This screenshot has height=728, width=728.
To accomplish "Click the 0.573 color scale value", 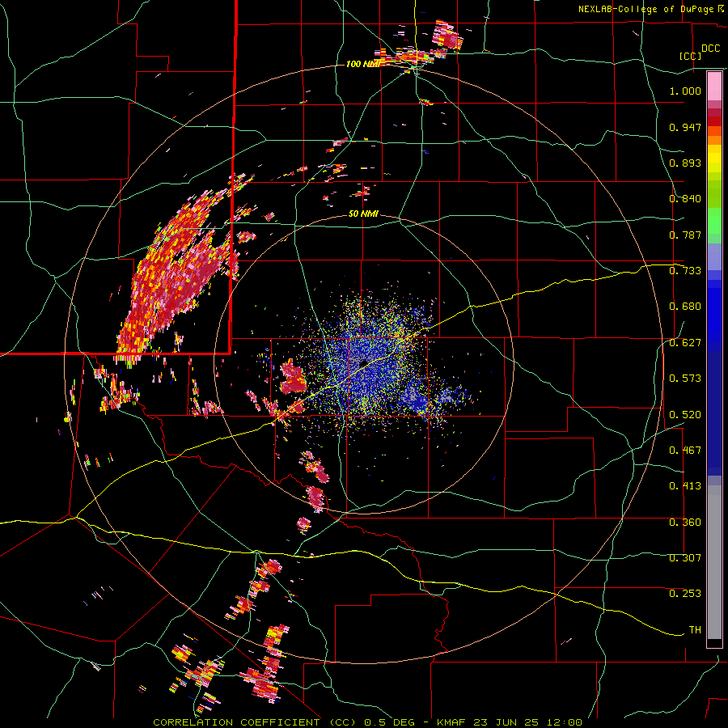I will point(685,379).
